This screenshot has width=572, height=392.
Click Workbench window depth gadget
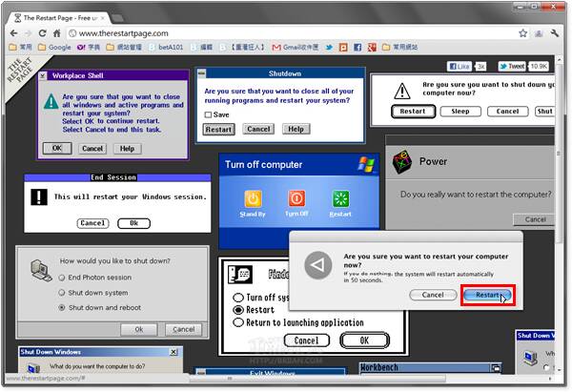point(496,367)
